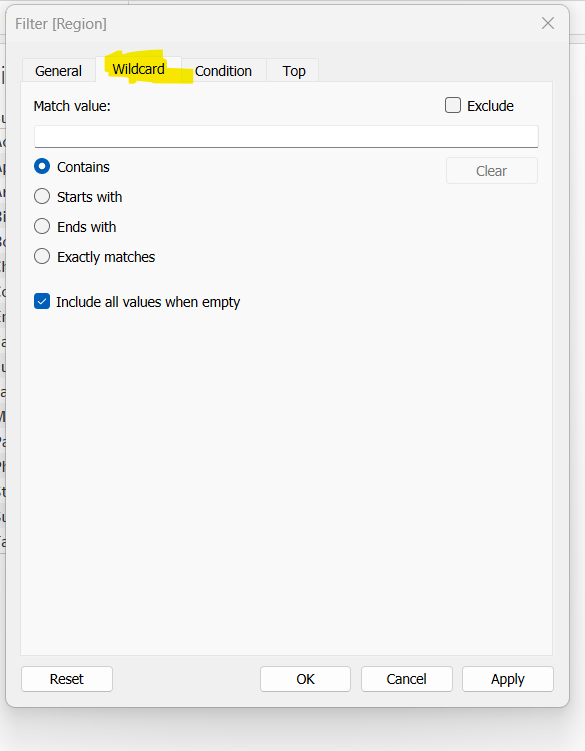The image size is (585, 751).
Task: Click the Filter [Region] title text
Action: point(61,24)
